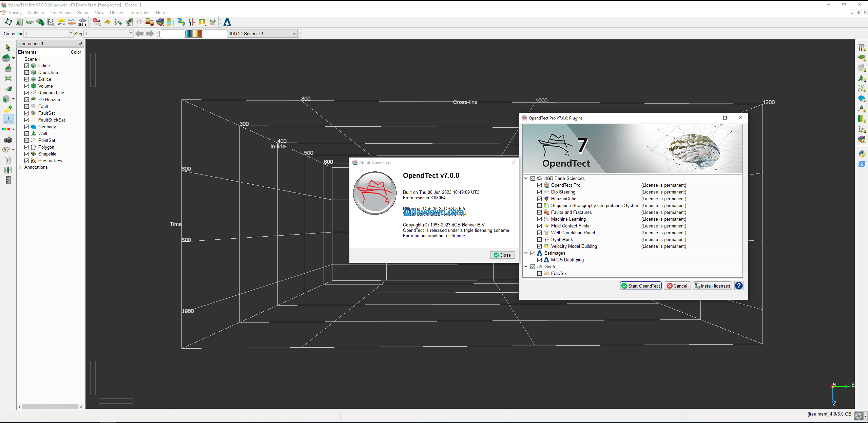This screenshot has height=423, width=868.
Task: Open the OD Seismic 1 colortable dropdown
Action: [263, 34]
